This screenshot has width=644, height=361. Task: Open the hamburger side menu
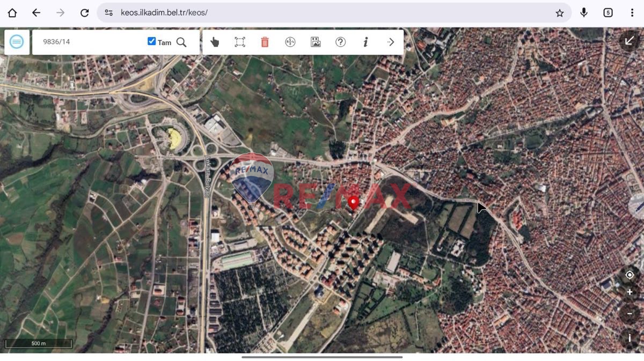pyautogui.click(x=17, y=41)
